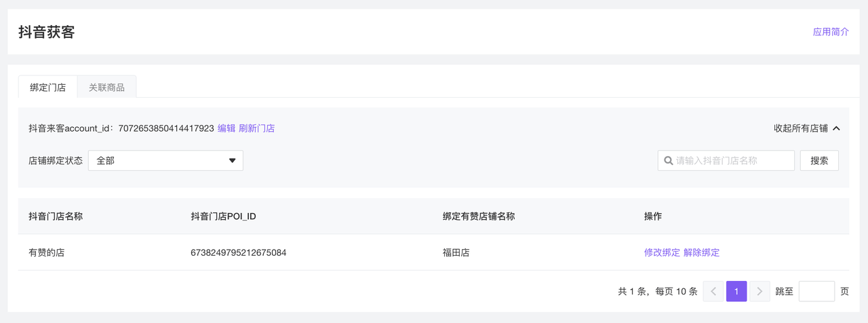Click the upward chevron beside 收起所有店铺
The image size is (868, 323).
(x=836, y=128)
